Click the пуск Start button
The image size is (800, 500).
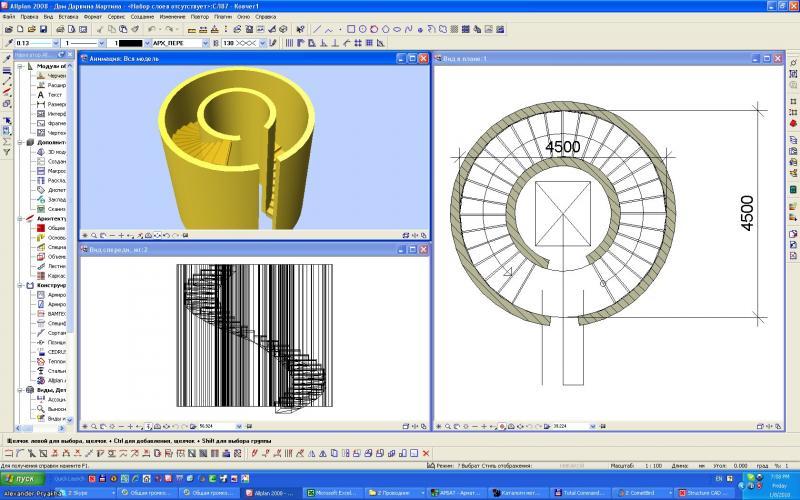point(22,480)
